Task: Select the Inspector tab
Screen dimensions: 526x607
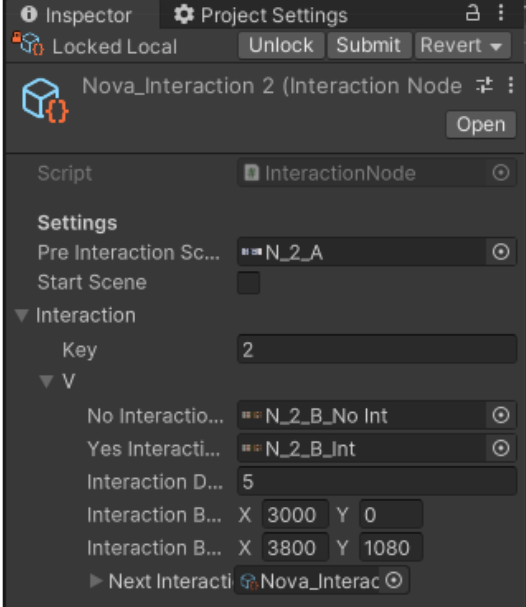Action: [x=76, y=15]
